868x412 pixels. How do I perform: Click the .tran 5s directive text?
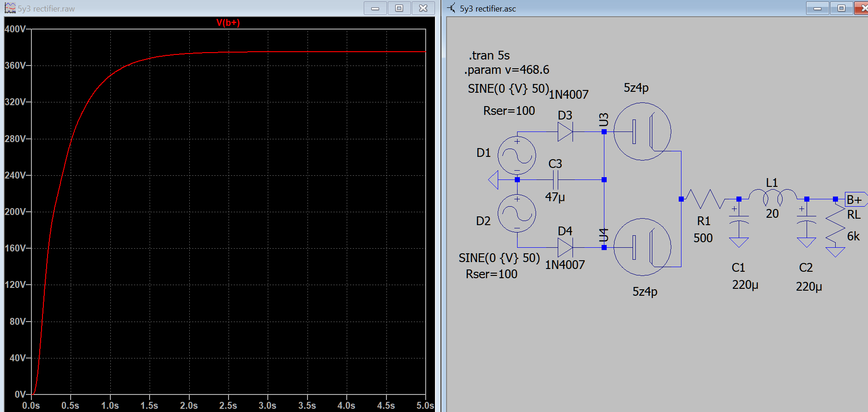(x=489, y=55)
